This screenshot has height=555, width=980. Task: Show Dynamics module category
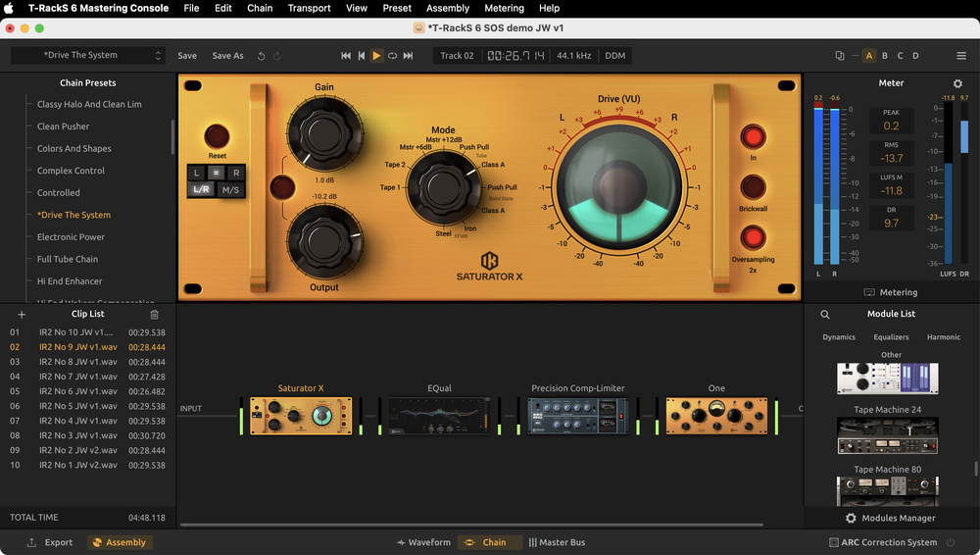tap(839, 337)
